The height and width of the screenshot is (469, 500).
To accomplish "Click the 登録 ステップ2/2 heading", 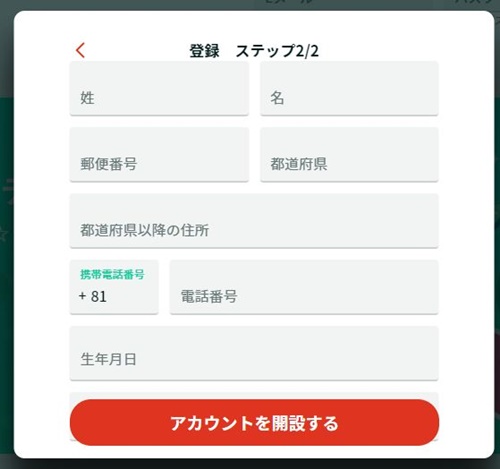I will [254, 51].
